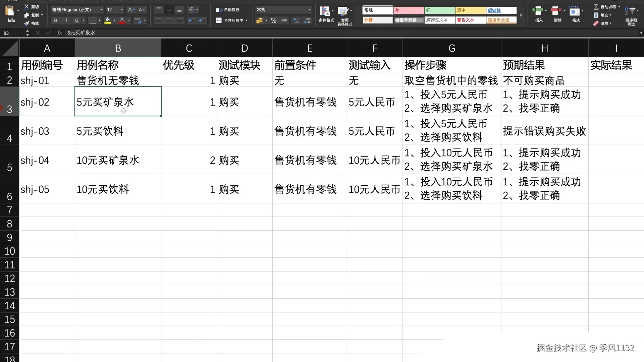Click the Cut (剪切) scissors icon
Screen dimensions: 644x362
[x=27, y=7]
